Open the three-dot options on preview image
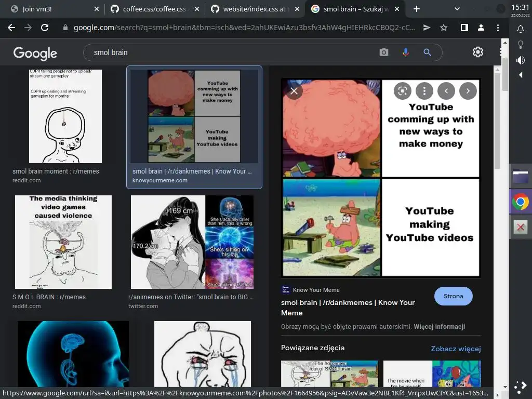Screen dimensions: 532x399 [x=424, y=91]
